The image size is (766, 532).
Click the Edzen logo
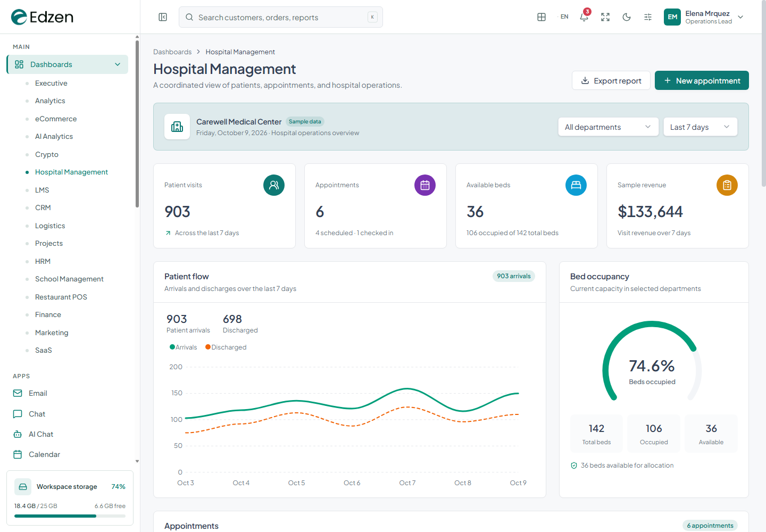42,17
